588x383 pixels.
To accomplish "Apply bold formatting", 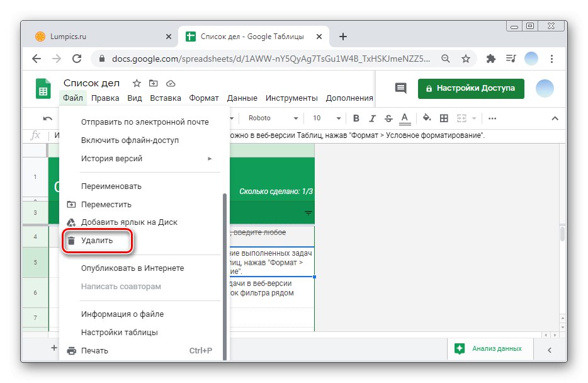I will (x=356, y=118).
